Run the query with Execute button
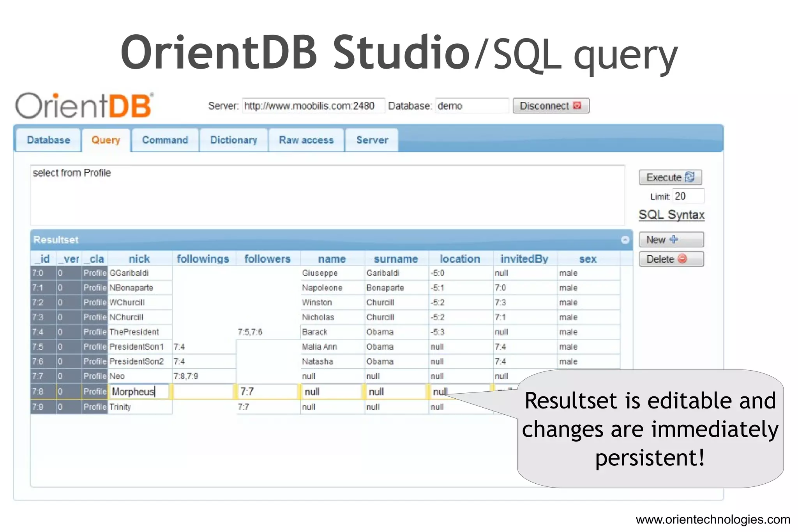Screen dimensions: 798x532 point(671,177)
